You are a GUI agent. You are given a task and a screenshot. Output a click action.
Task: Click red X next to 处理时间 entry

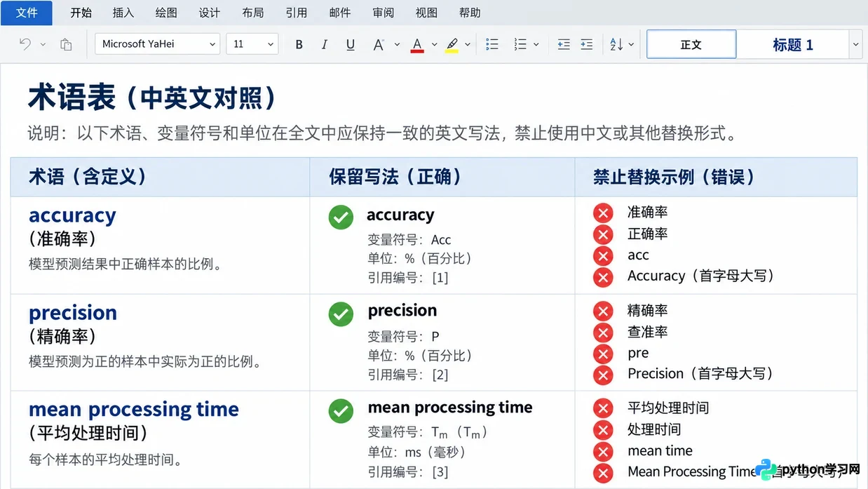pos(603,429)
